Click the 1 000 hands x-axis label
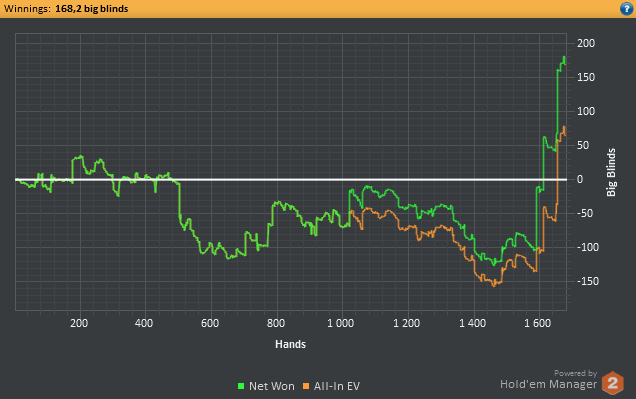This screenshot has width=636, height=399. [341, 323]
